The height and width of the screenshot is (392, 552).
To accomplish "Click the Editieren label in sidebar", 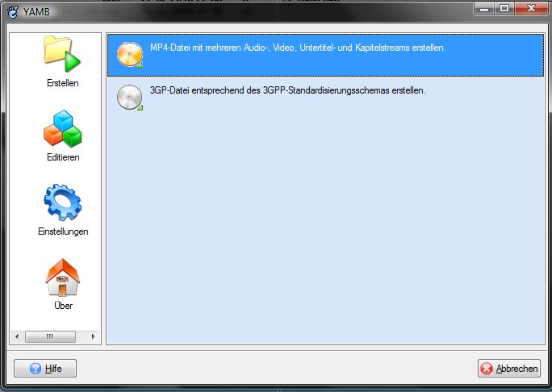I will tap(63, 157).
